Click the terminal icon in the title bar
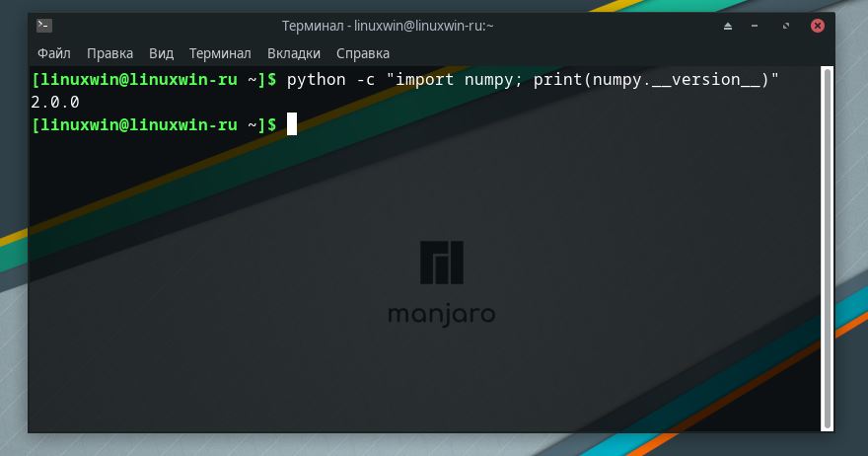 [x=45, y=25]
